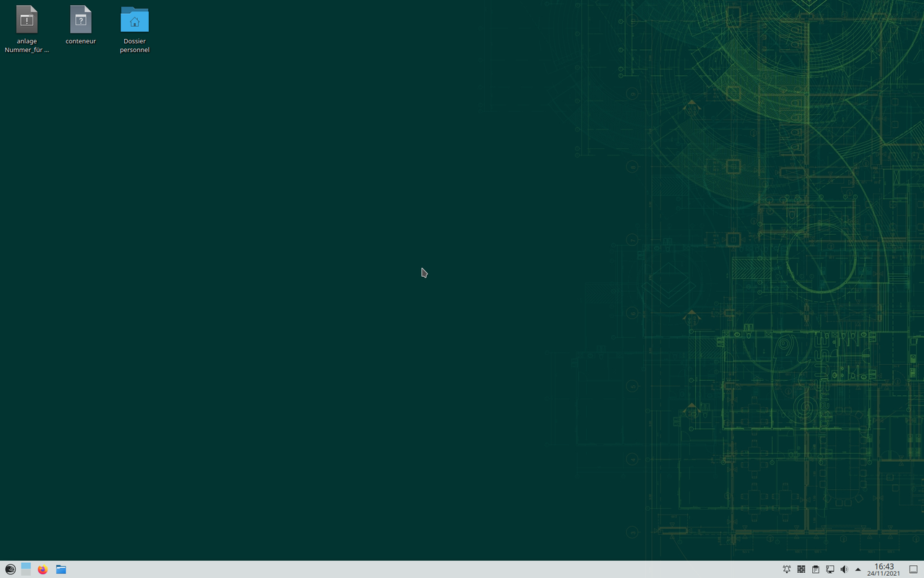Viewport: 924px width, 578px height.
Task: Select the 'Dossier personnel' home folder
Action: (x=135, y=30)
